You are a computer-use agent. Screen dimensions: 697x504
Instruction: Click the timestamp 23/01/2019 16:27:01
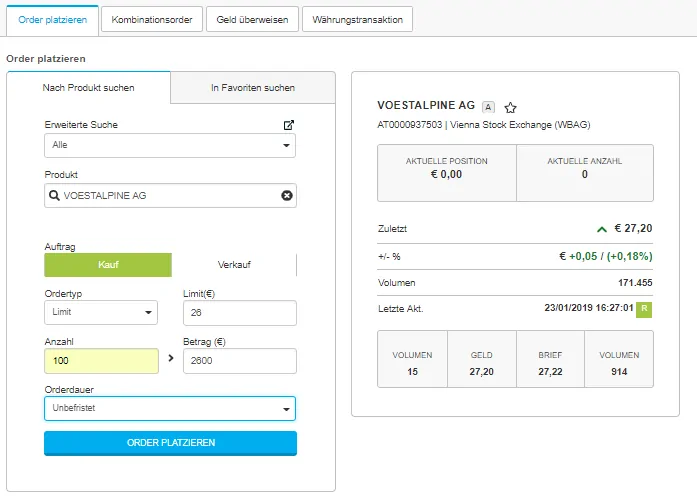coord(589,308)
